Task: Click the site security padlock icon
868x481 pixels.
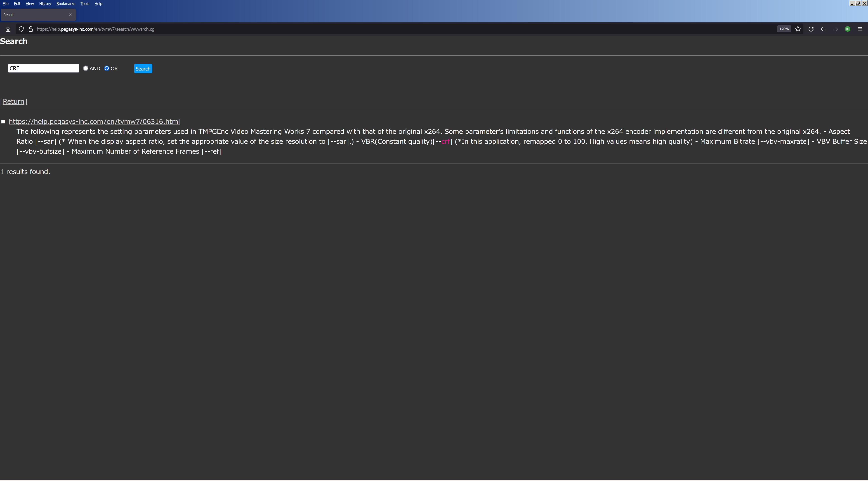Action: pos(31,29)
